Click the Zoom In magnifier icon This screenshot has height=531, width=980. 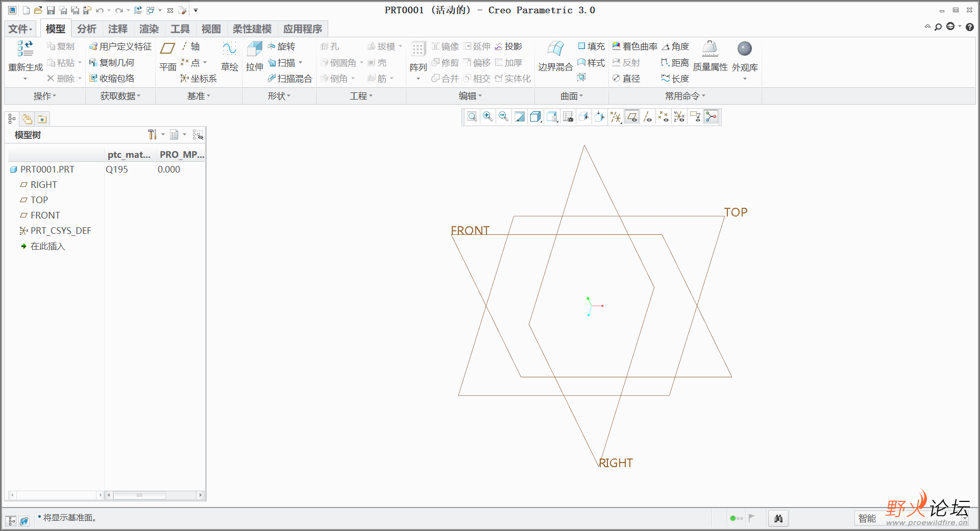point(488,117)
